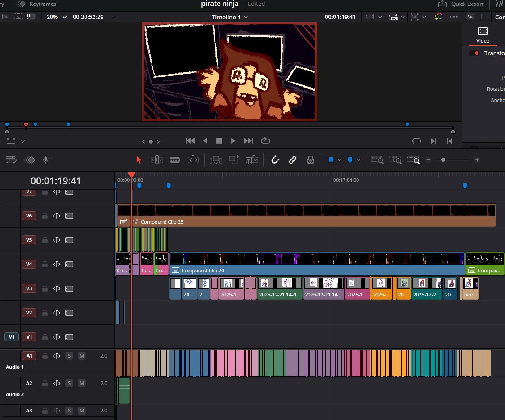
Task: Click the zoom in plus button
Action: pyautogui.click(x=477, y=160)
